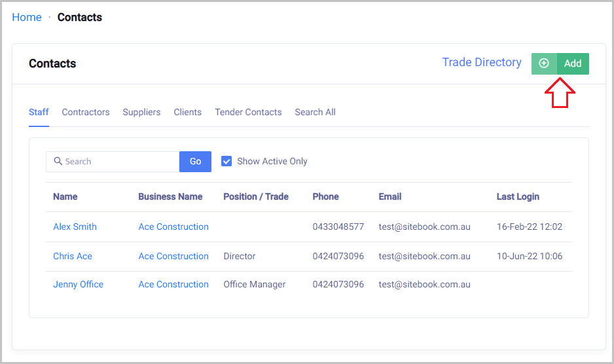This screenshot has height=364, width=614.
Task: Open the Chris Ace contact record
Action: tap(73, 256)
